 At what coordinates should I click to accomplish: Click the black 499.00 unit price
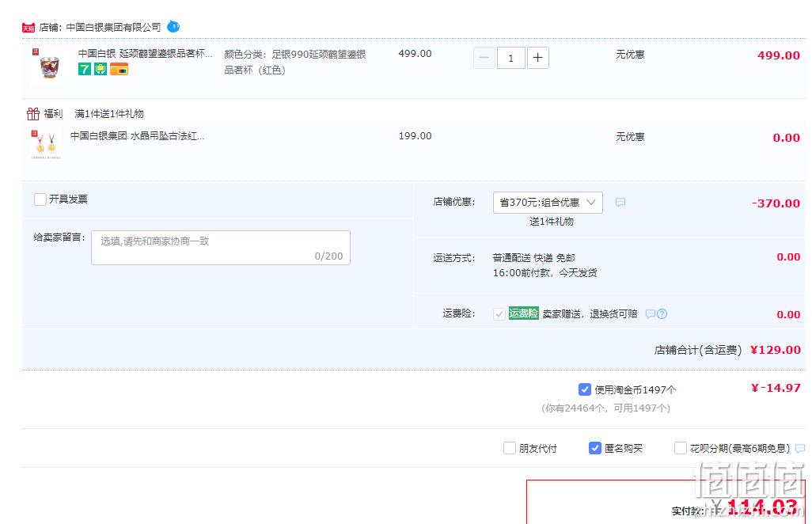[x=415, y=53]
